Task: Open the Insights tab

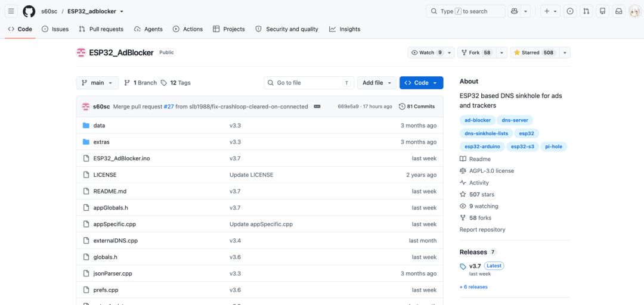Action: [345, 29]
